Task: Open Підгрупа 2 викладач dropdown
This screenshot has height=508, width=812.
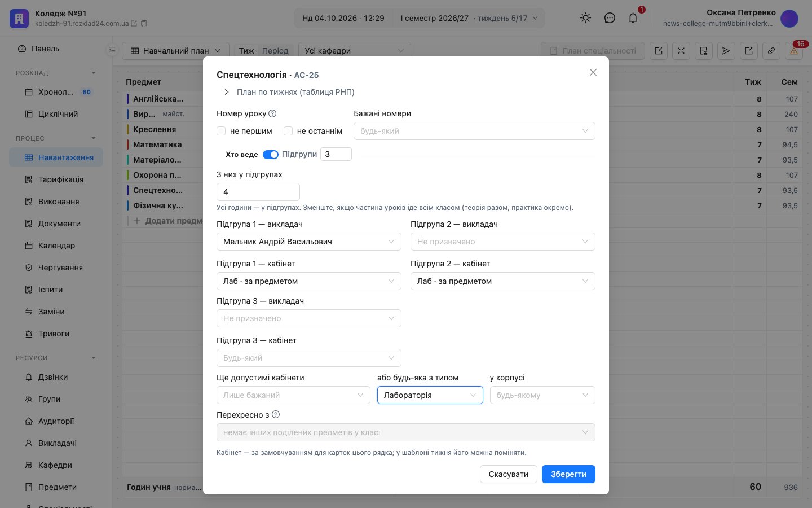Action: 503,242
